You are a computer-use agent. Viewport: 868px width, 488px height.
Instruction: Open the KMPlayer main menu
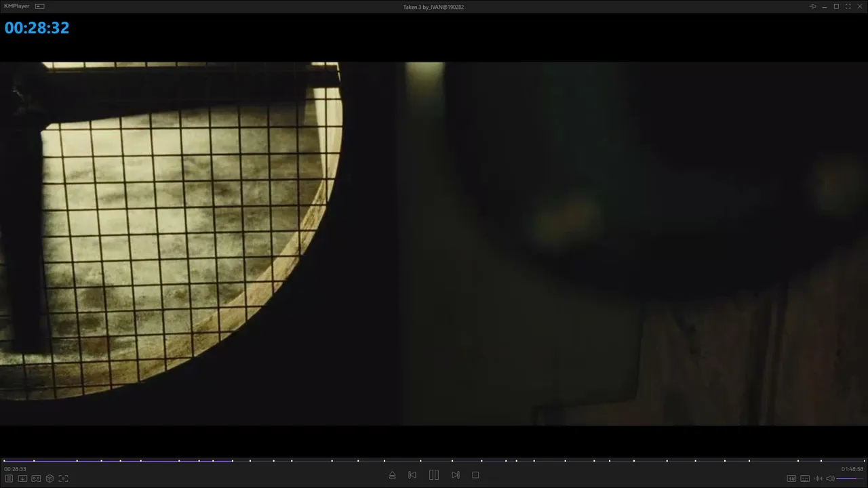pyautogui.click(x=17, y=6)
